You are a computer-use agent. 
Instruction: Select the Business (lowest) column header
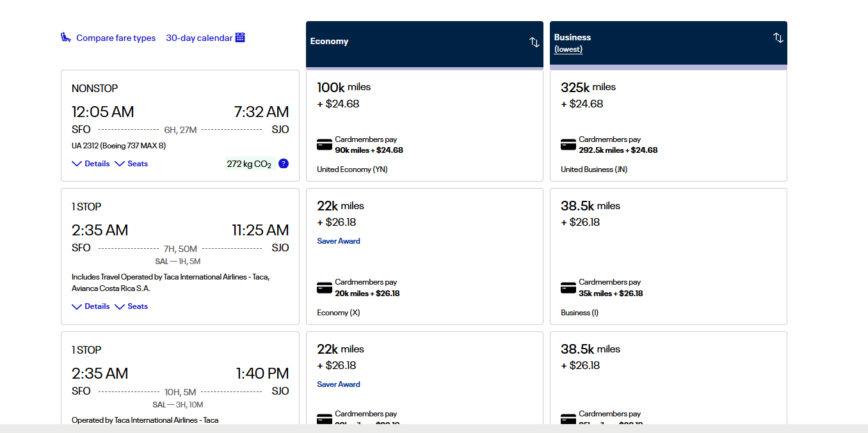(572, 42)
